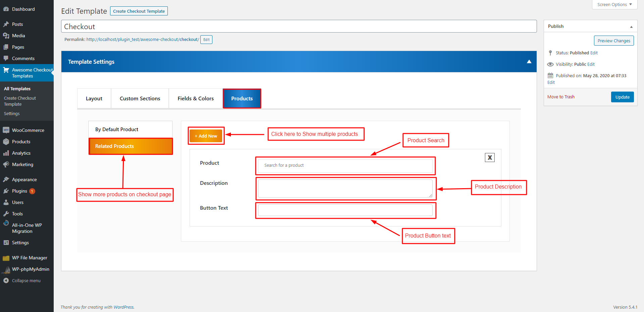Open the Analytics menu
Image resolution: width=644 pixels, height=312 pixels.
point(27,153)
